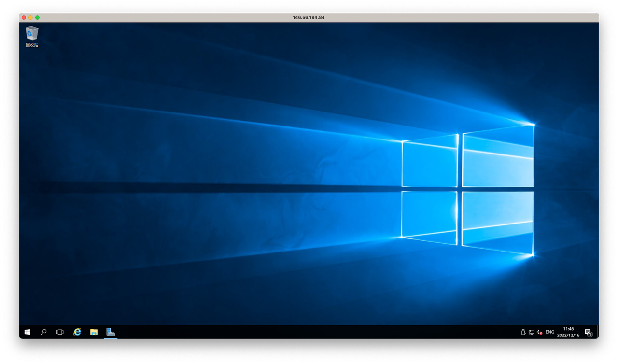618x364 pixels.
Task: Click the muted speaker volume icon
Action: [539, 332]
